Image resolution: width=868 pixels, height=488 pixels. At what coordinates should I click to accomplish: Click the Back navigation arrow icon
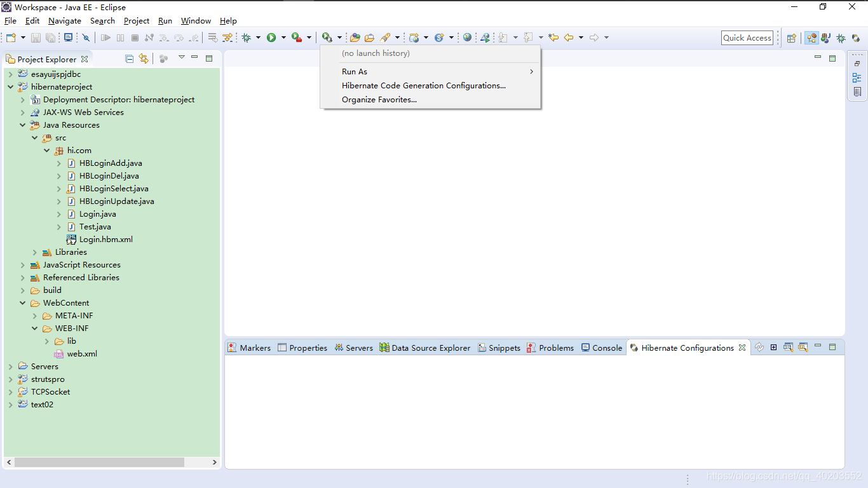(569, 38)
